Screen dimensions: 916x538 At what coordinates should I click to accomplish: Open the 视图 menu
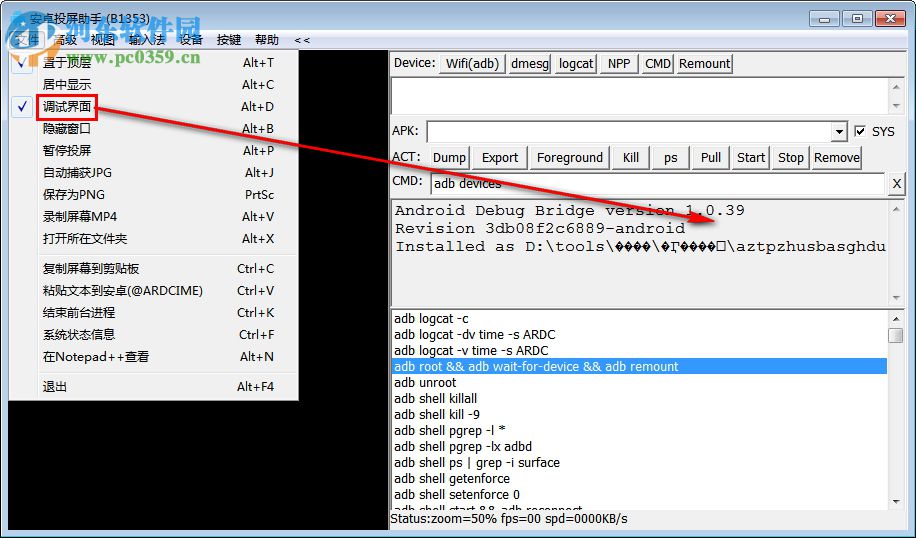point(103,40)
